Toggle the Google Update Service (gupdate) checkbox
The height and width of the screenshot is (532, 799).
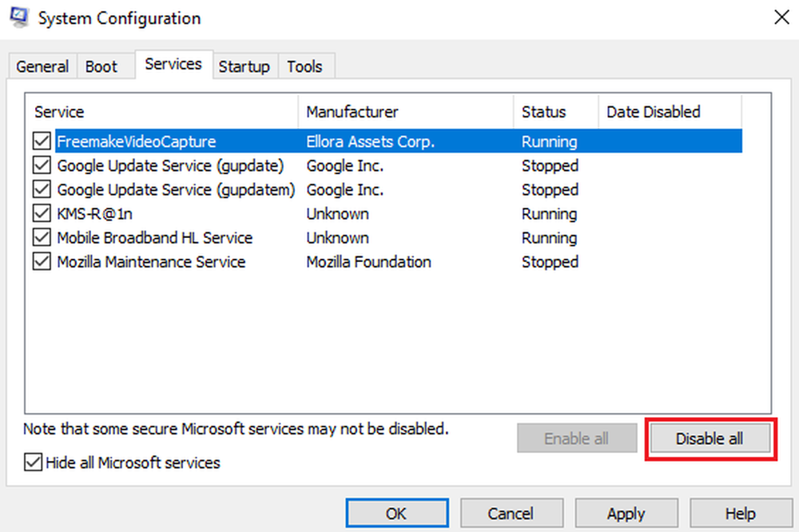[x=42, y=166]
